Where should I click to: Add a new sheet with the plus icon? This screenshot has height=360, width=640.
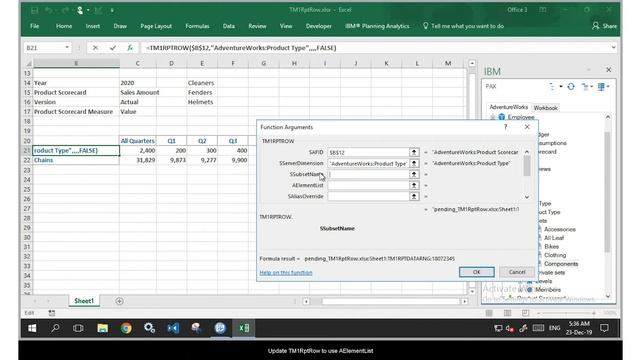(x=119, y=301)
